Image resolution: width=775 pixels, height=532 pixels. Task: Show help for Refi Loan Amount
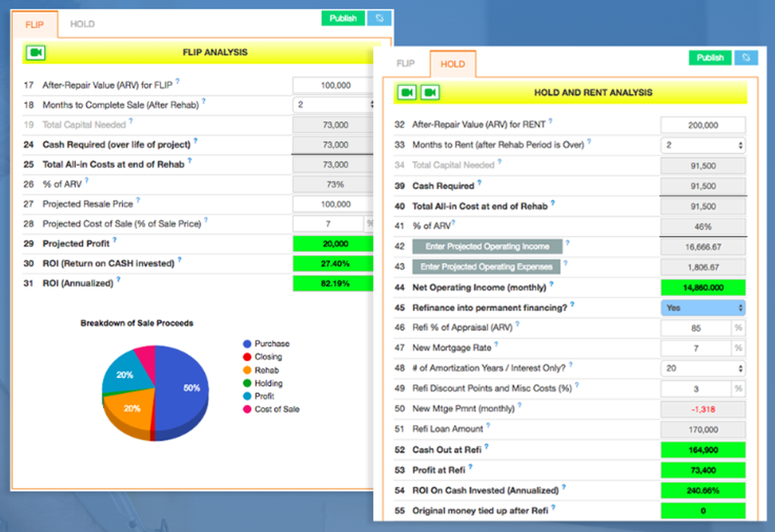[x=488, y=425]
